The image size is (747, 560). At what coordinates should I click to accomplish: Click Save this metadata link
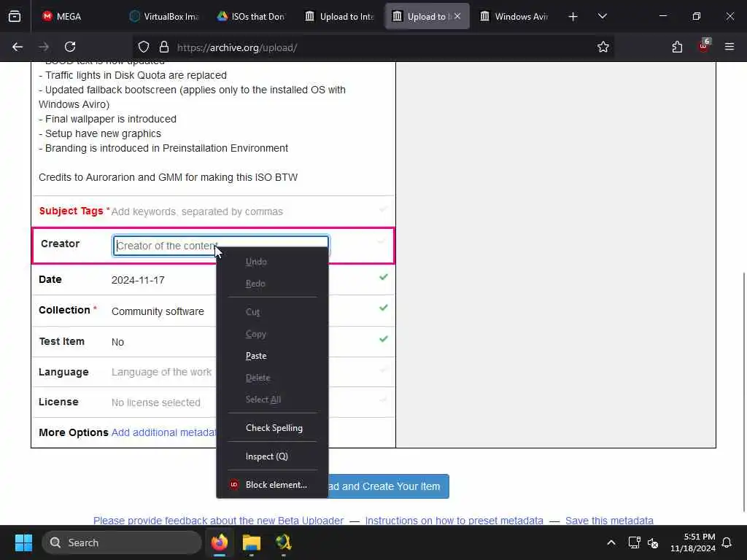click(x=609, y=521)
